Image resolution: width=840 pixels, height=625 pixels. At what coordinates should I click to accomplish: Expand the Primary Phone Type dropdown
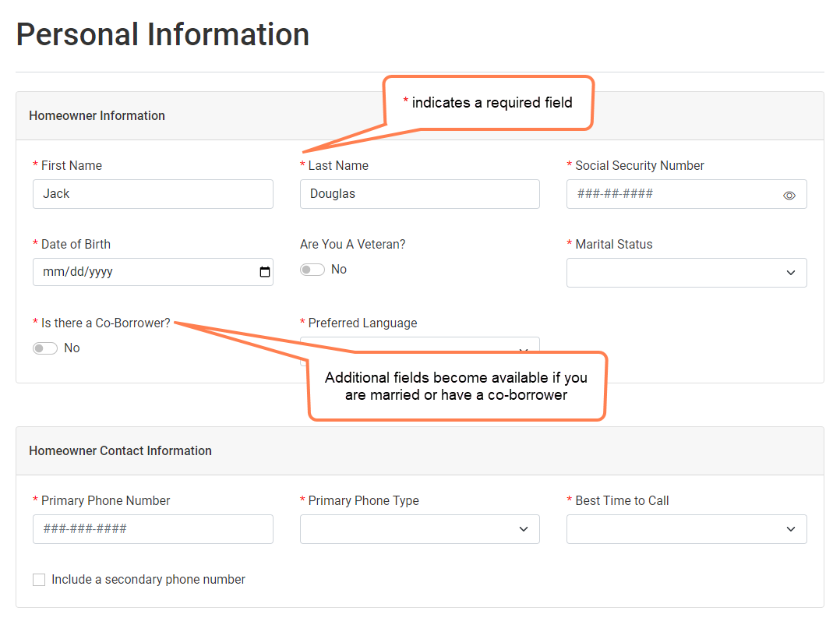coord(419,529)
